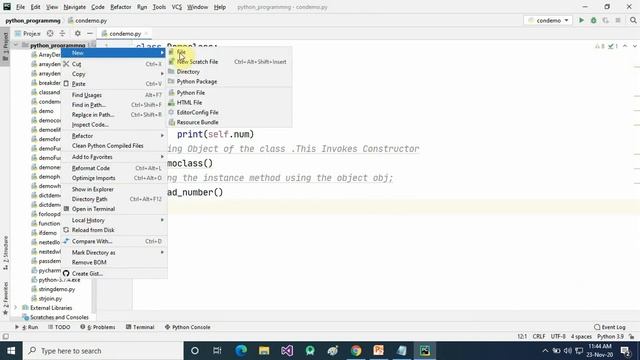640x360 pixels.
Task: Click Paste in the context menu
Action: 114,84
